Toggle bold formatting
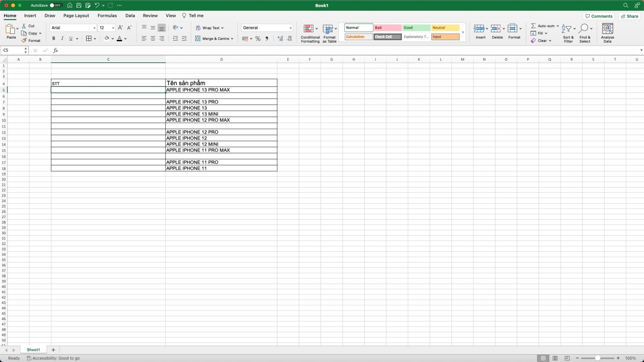This screenshot has width=644, height=362. point(54,38)
